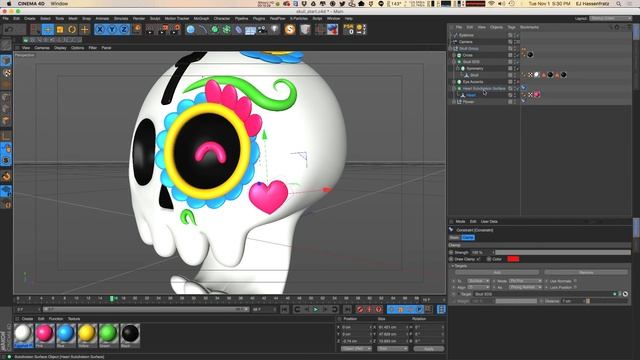
Task: Select the Move tool in top toolbar
Action: [x=48, y=29]
